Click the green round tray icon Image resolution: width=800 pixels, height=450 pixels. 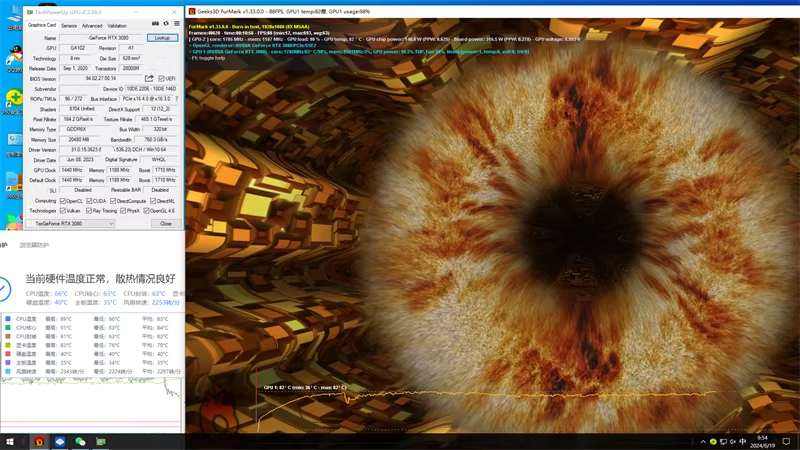[713, 442]
